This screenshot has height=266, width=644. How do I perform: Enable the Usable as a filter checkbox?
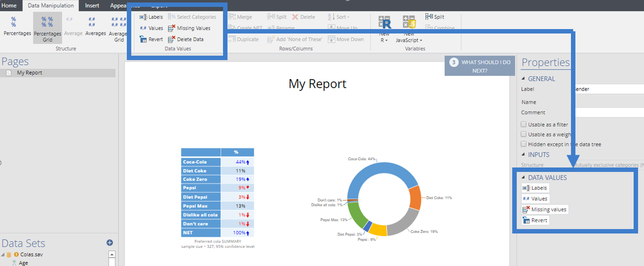[x=524, y=125]
